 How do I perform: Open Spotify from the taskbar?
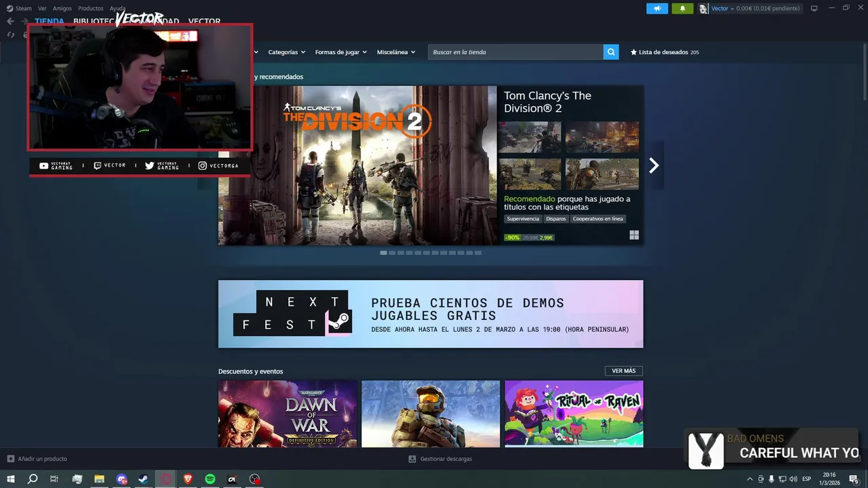tap(210, 479)
